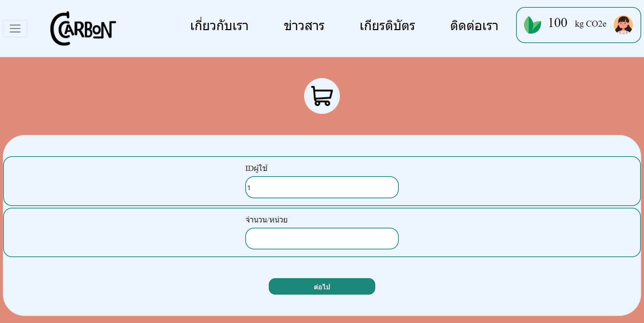Click inside the IDผู้ใช้ input field

[x=322, y=187]
